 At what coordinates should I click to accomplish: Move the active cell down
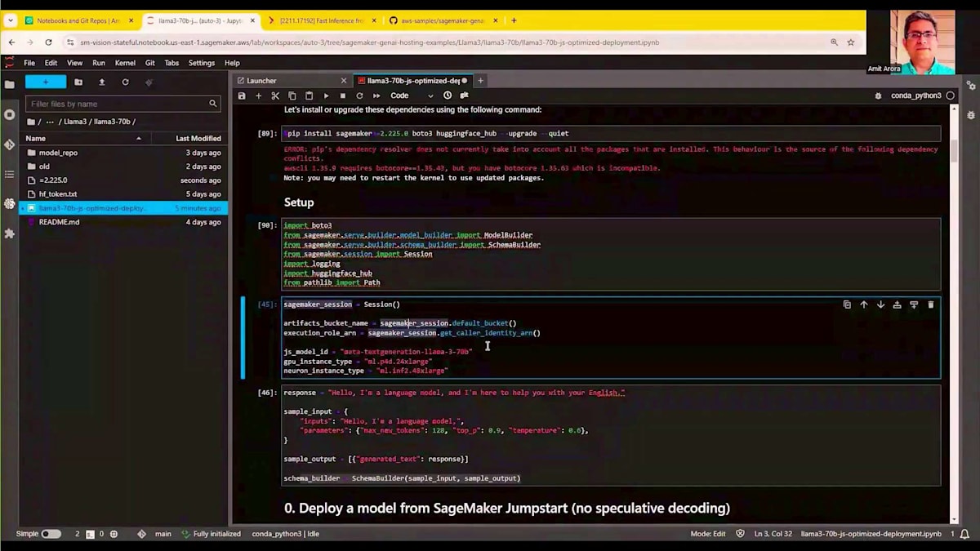tap(880, 304)
